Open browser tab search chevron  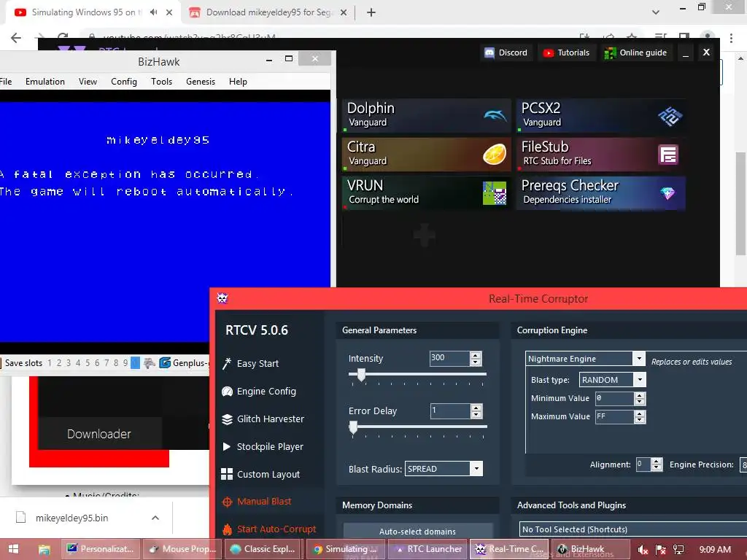(x=656, y=12)
